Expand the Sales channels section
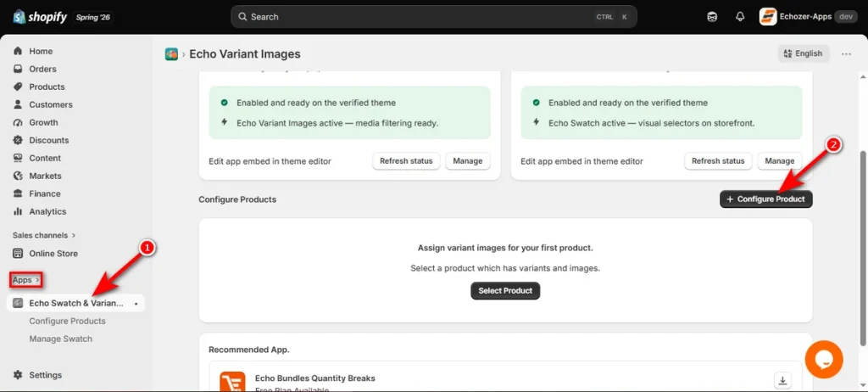Image resolution: width=868 pixels, height=392 pixels. click(44, 235)
